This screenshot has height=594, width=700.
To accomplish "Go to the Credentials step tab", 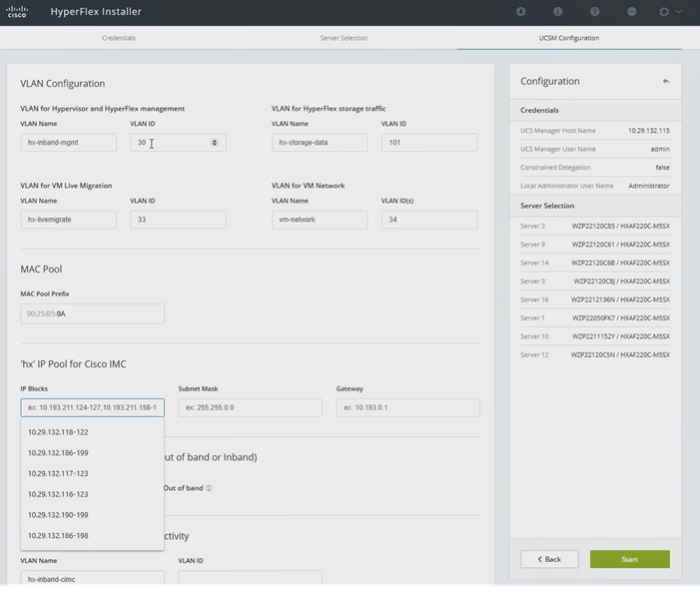I will point(118,38).
